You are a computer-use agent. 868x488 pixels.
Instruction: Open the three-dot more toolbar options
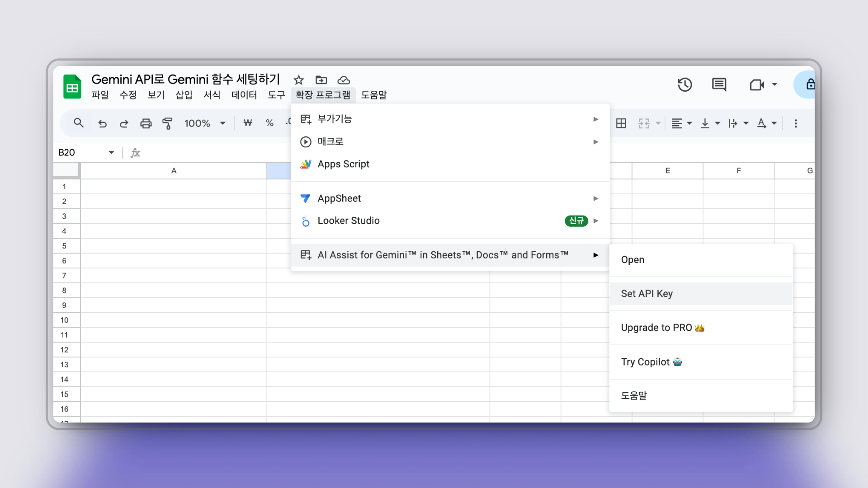click(x=796, y=123)
